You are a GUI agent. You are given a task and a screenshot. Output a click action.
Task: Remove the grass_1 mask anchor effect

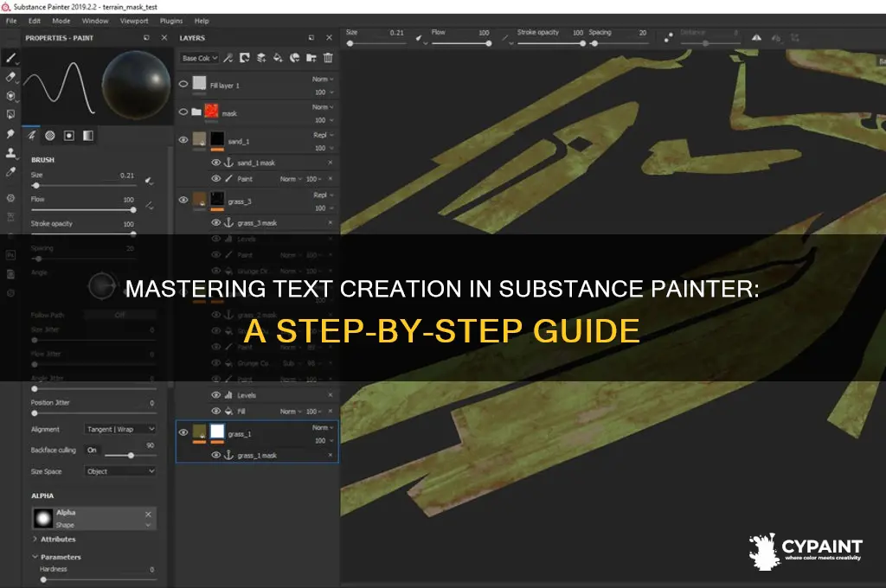point(331,455)
